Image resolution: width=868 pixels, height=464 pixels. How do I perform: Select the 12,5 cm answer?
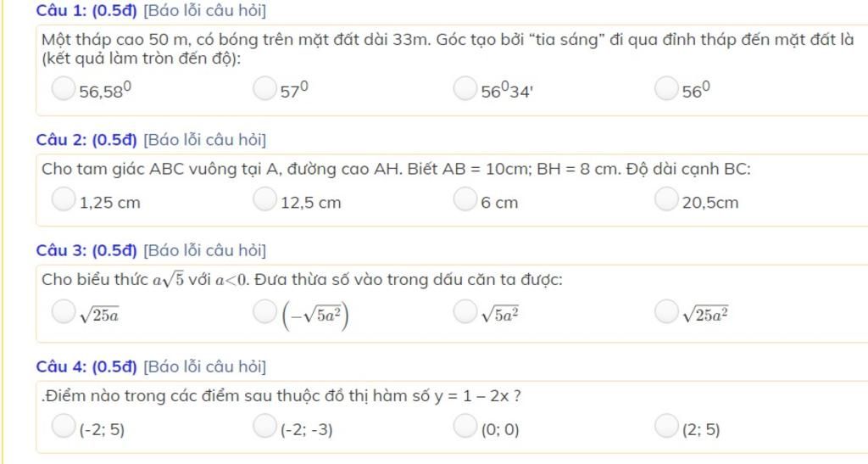(x=264, y=199)
